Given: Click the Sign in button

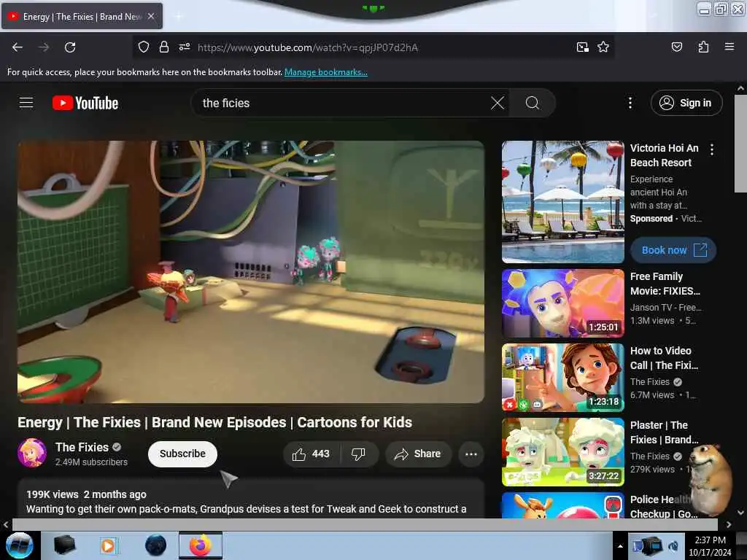Looking at the screenshot, I should click(x=686, y=103).
